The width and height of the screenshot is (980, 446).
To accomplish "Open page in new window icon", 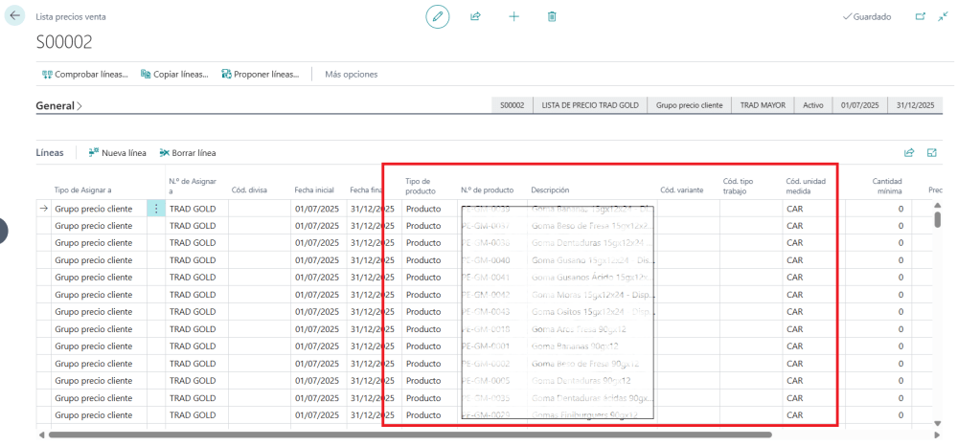I will 921,16.
